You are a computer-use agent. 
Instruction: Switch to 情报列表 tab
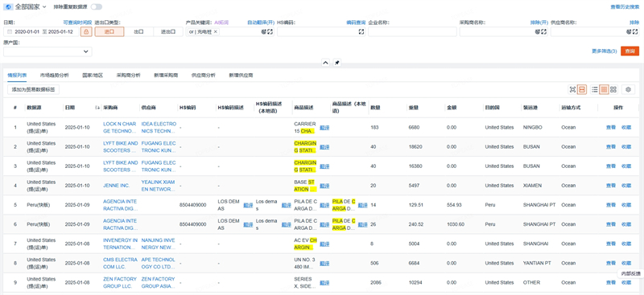(x=17, y=75)
